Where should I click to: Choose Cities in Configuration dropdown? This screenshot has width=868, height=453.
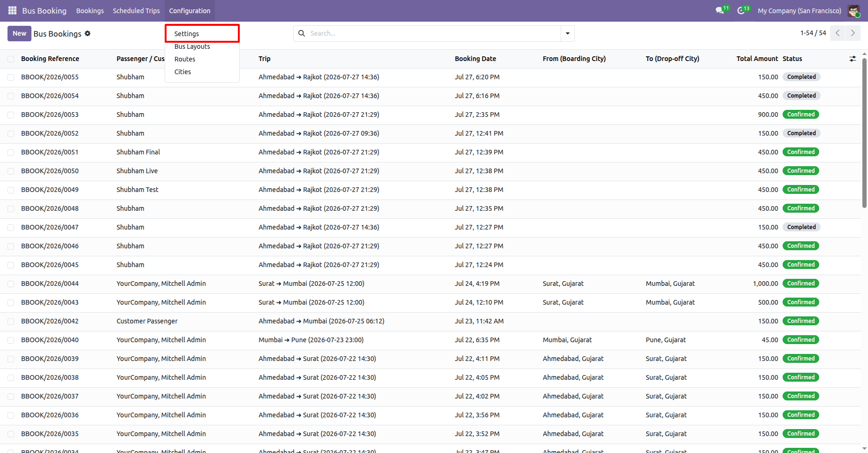202,72
